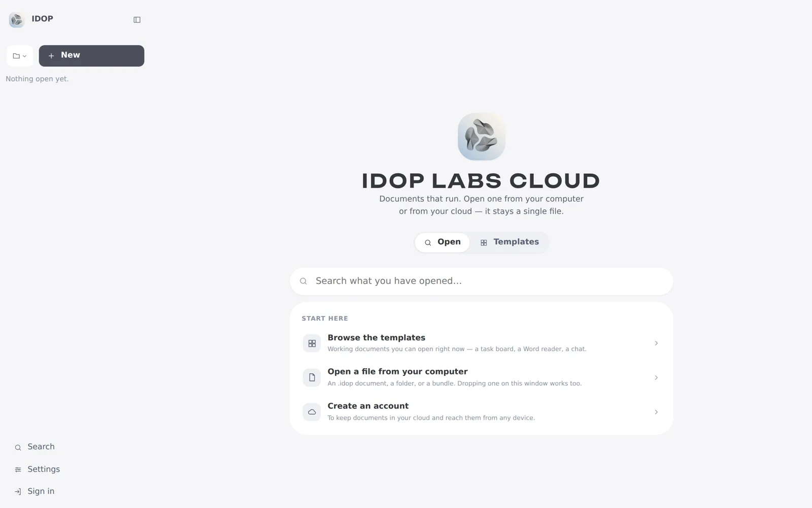
Task: Focus the 'Search what you have opened' field
Action: 481,281
